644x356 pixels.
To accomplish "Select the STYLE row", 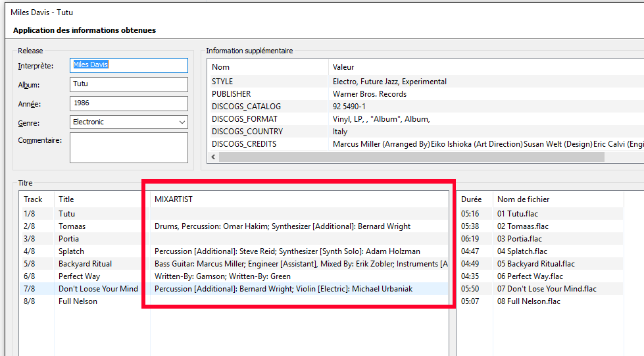I will pos(426,82).
